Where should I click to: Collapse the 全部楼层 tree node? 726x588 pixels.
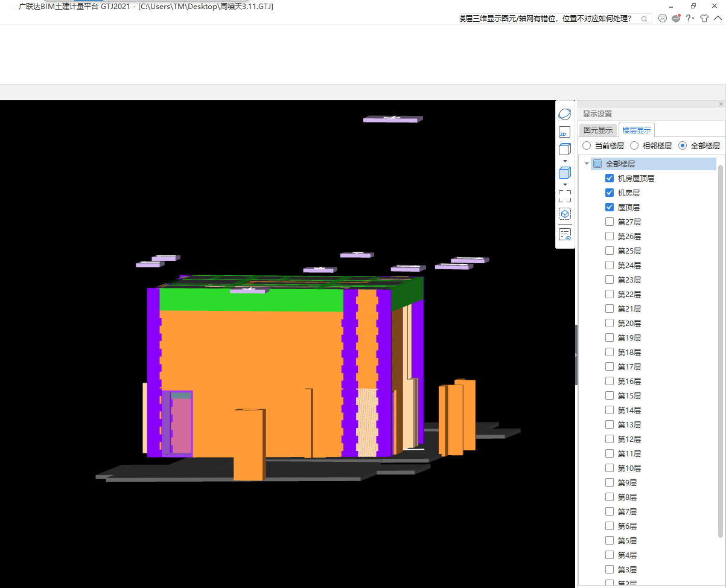(587, 164)
